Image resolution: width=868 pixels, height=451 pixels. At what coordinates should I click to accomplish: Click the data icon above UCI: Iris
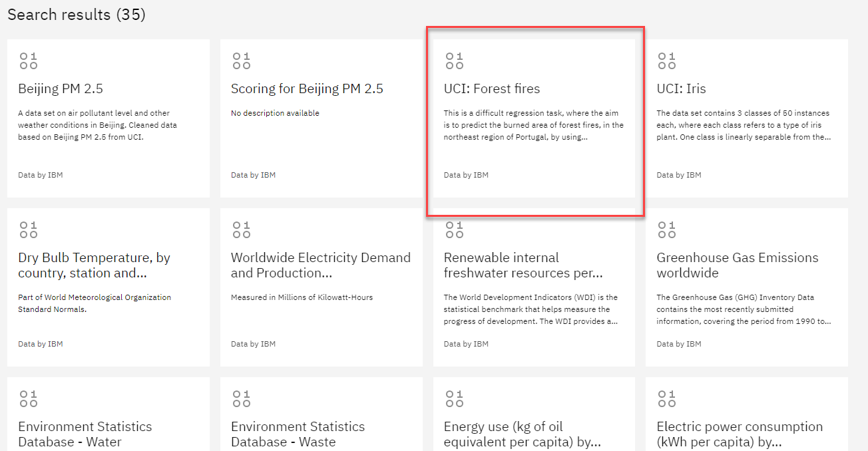(x=666, y=61)
